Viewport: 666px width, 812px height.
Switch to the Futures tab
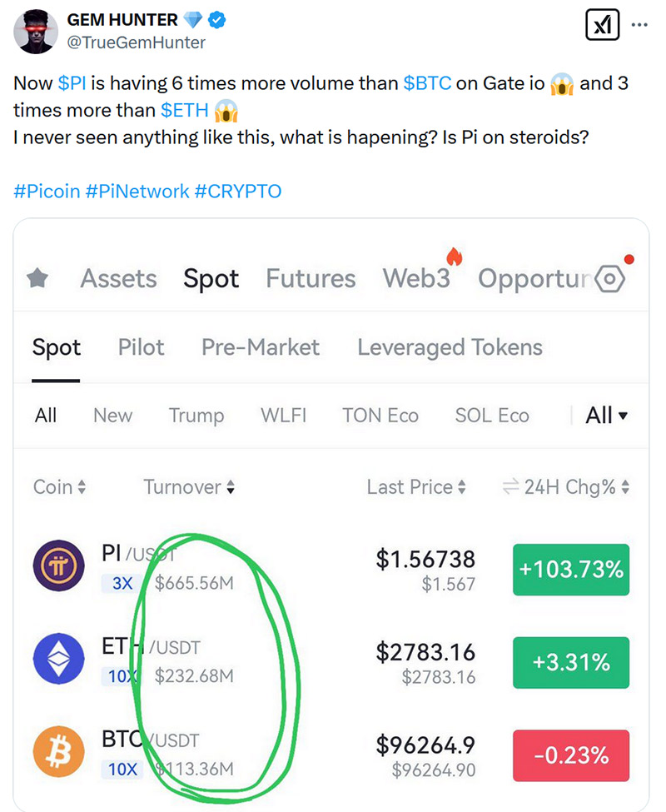pos(311,279)
